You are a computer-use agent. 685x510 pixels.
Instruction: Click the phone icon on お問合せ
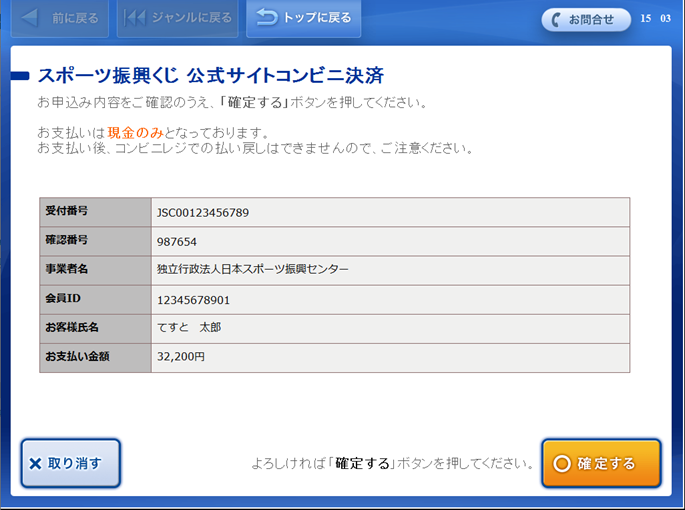pos(556,20)
